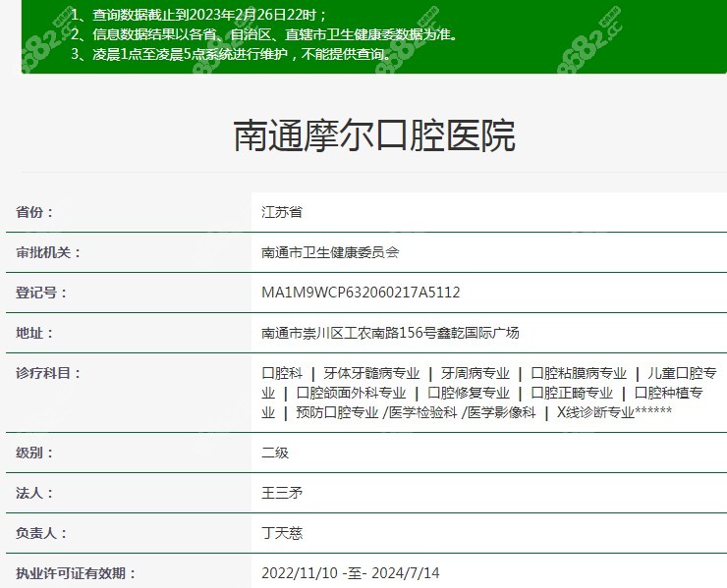Click 南通市卫生健康委员会 value
The height and width of the screenshot is (588, 727).
click(330, 252)
